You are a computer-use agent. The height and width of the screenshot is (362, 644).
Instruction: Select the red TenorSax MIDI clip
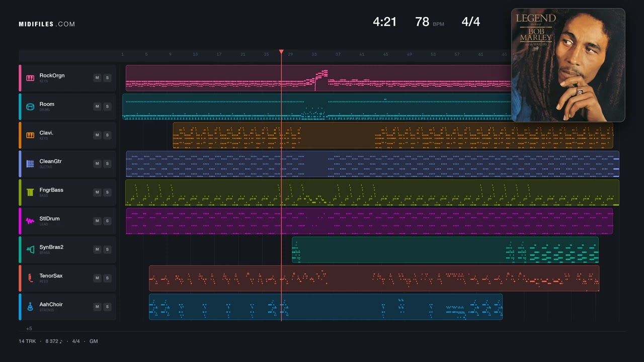pyautogui.click(x=374, y=279)
